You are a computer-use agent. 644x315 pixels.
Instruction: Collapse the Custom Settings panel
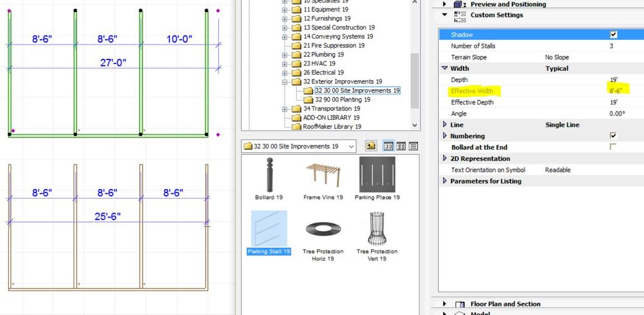(x=445, y=15)
